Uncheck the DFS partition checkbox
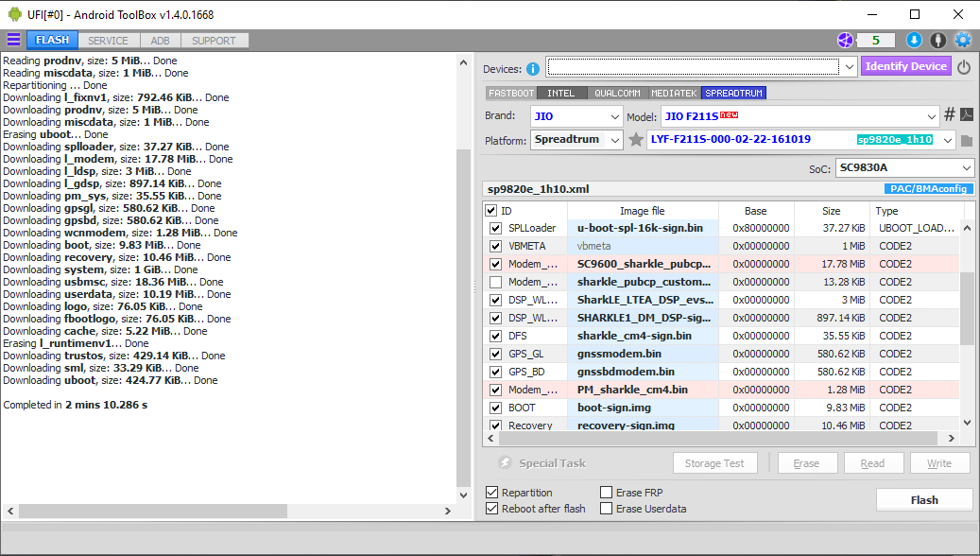This screenshot has height=556, width=980. click(x=495, y=336)
